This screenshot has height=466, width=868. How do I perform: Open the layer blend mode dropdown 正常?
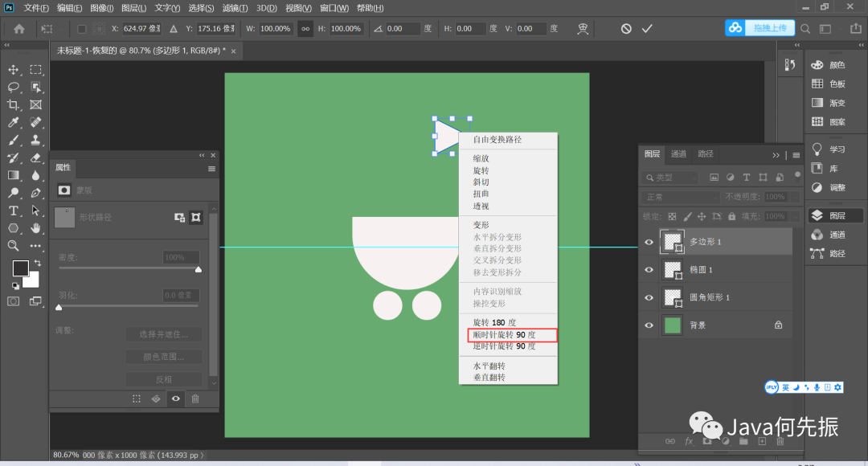[681, 197]
